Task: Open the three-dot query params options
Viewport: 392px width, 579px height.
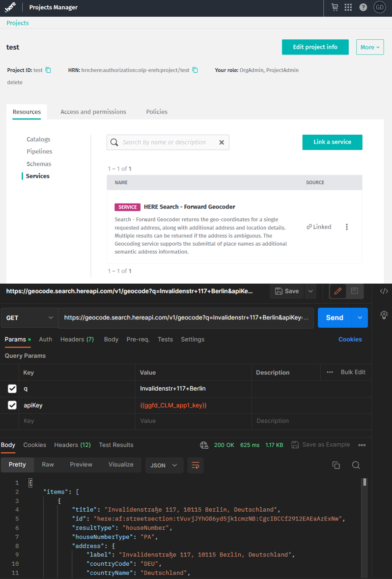Action: pos(330,372)
